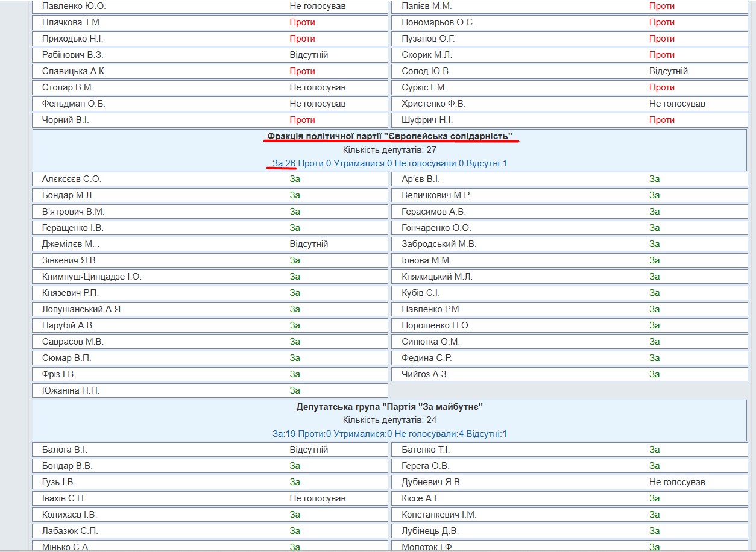Click Дубневич Я.В. Не голосував status
The height and width of the screenshot is (552, 756).
[x=677, y=482]
